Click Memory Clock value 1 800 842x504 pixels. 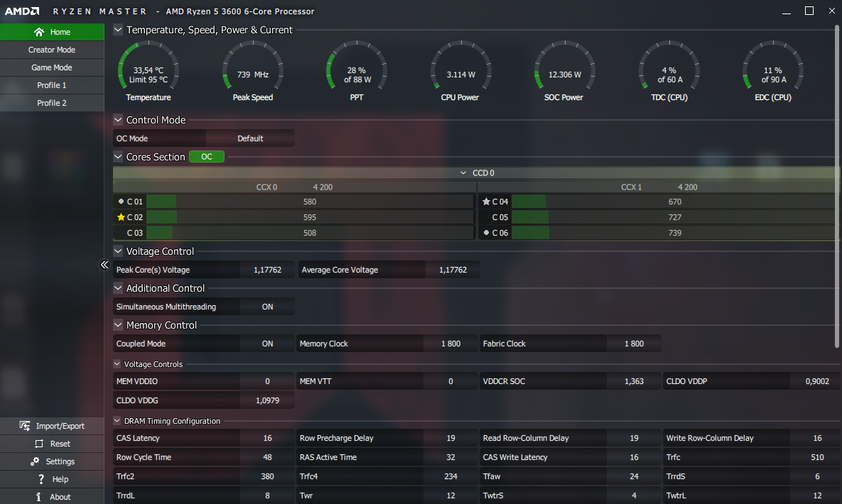(450, 344)
